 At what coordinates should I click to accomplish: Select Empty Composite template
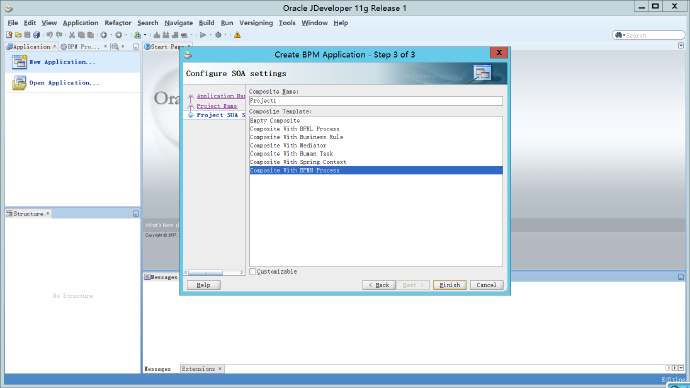pos(376,121)
